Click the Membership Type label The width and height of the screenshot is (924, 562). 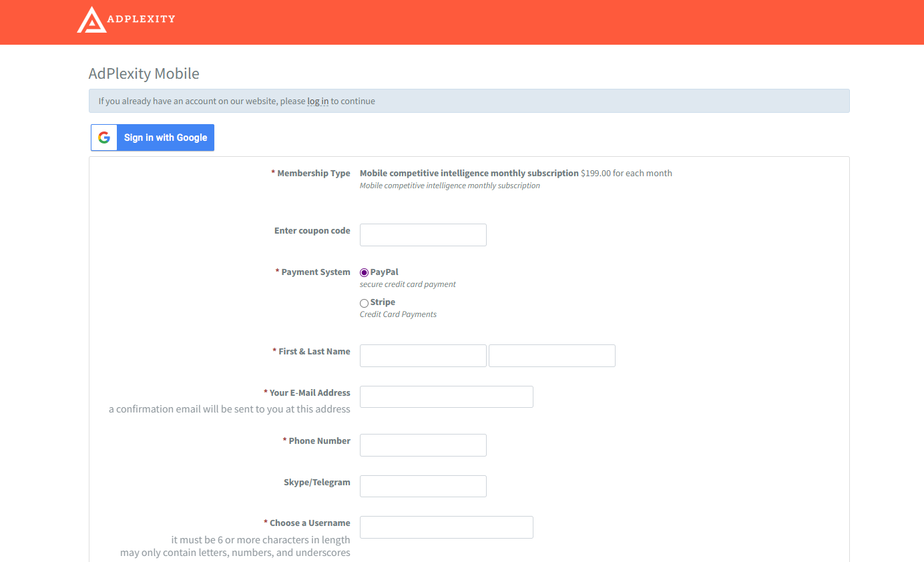pyautogui.click(x=310, y=173)
